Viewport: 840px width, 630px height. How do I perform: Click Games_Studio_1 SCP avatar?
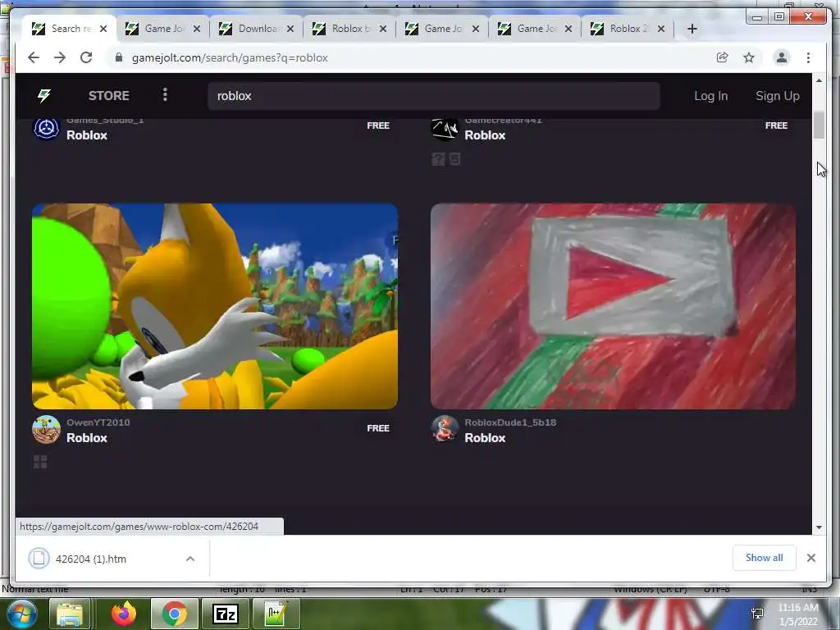pos(46,129)
